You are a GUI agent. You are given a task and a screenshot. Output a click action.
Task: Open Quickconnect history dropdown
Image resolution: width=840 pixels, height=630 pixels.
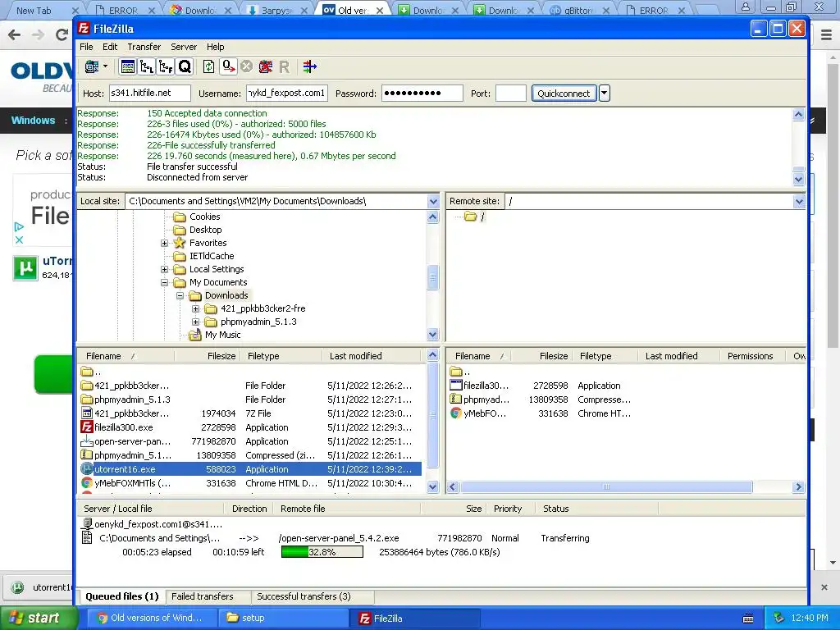[x=605, y=94]
